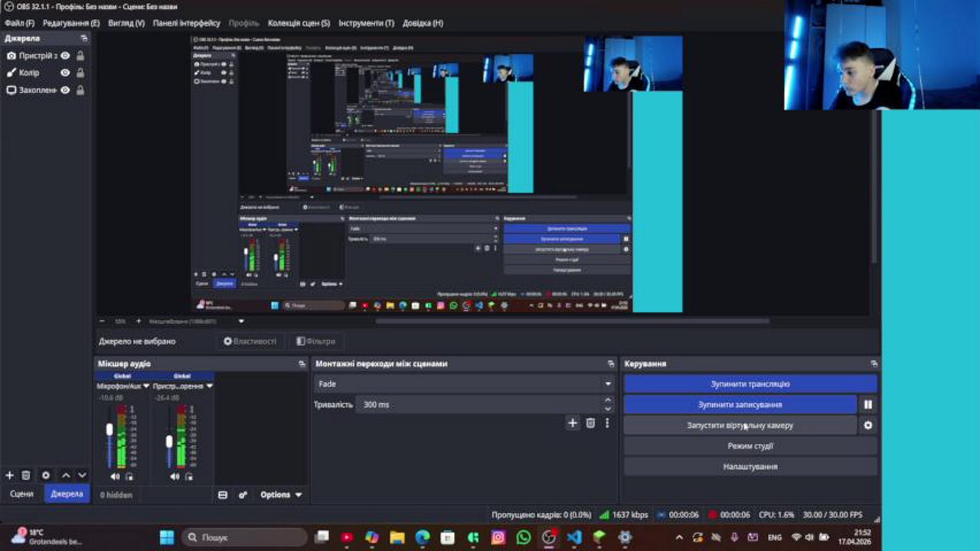Move source up with the up-arrow icon
The width and height of the screenshot is (980, 551).
point(66,474)
